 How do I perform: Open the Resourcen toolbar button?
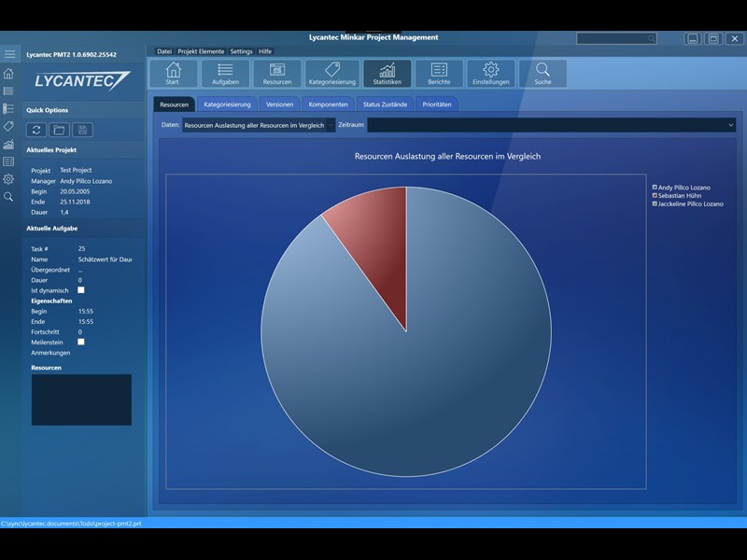[277, 74]
